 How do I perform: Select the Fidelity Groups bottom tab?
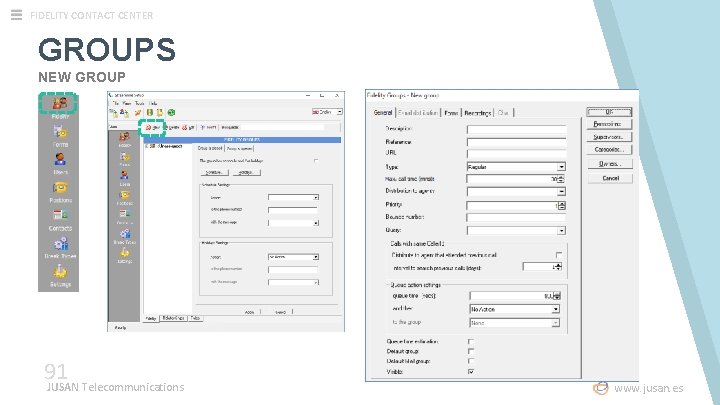(x=173, y=318)
